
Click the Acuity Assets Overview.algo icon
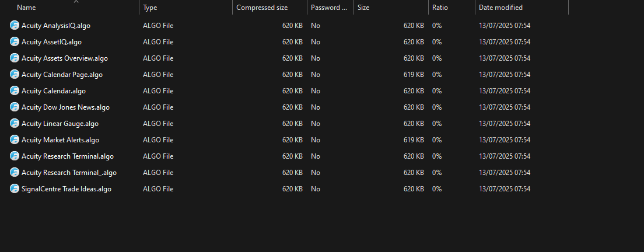click(x=15, y=58)
